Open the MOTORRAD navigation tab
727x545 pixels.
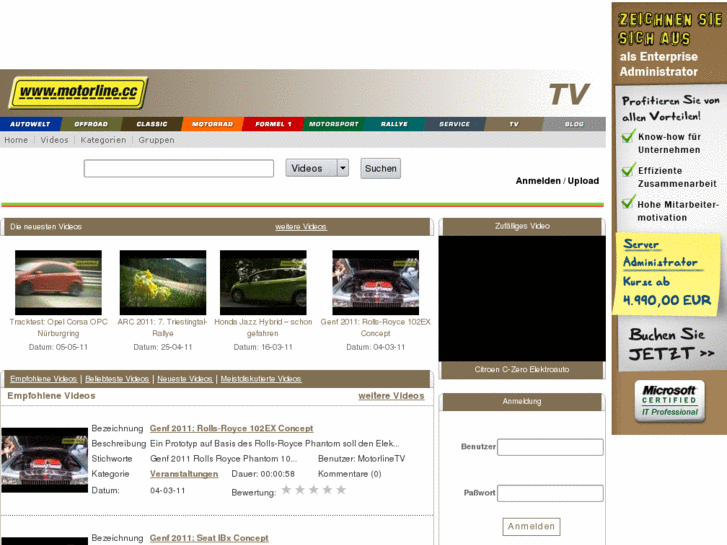coord(212,124)
